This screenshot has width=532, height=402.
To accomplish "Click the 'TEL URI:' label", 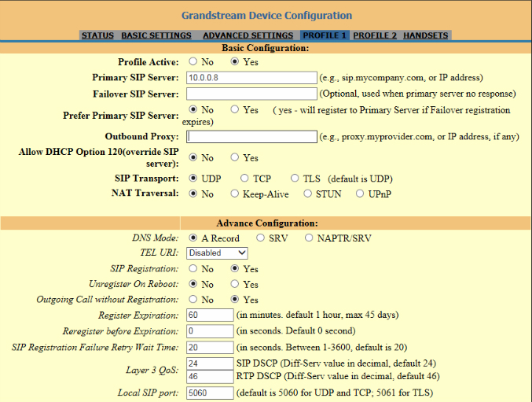I will [159, 253].
